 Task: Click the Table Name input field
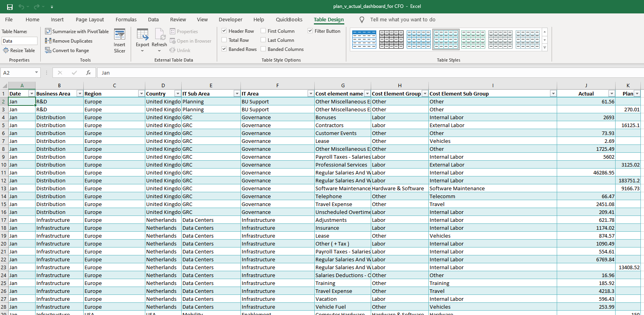click(19, 41)
